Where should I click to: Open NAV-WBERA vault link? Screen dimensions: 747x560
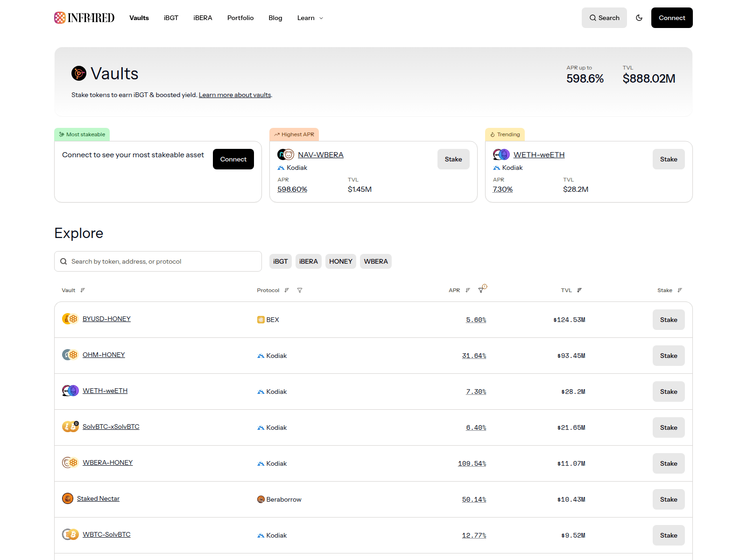point(321,154)
